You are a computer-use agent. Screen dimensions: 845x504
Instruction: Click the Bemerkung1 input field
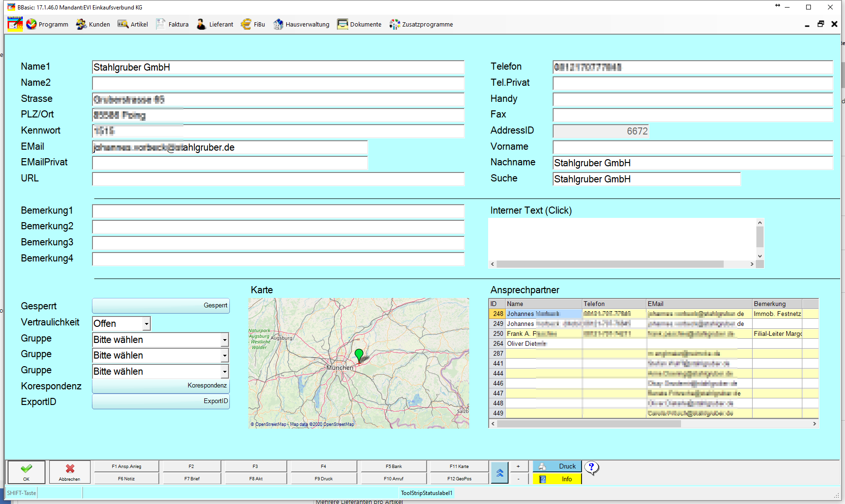tap(278, 211)
